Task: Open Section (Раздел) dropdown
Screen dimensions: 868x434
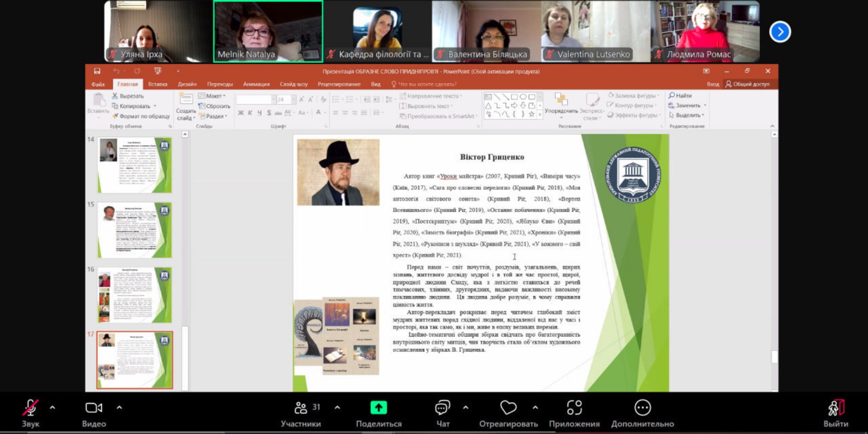Action: (x=214, y=116)
